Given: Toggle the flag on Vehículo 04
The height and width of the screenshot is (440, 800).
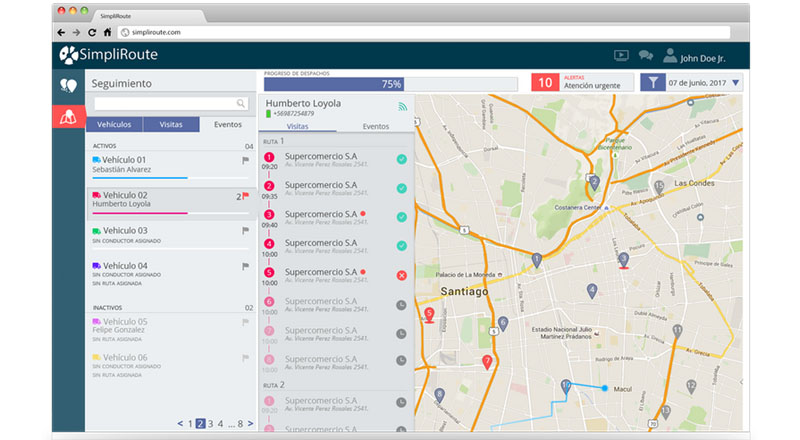Looking at the screenshot, I should tap(245, 266).
